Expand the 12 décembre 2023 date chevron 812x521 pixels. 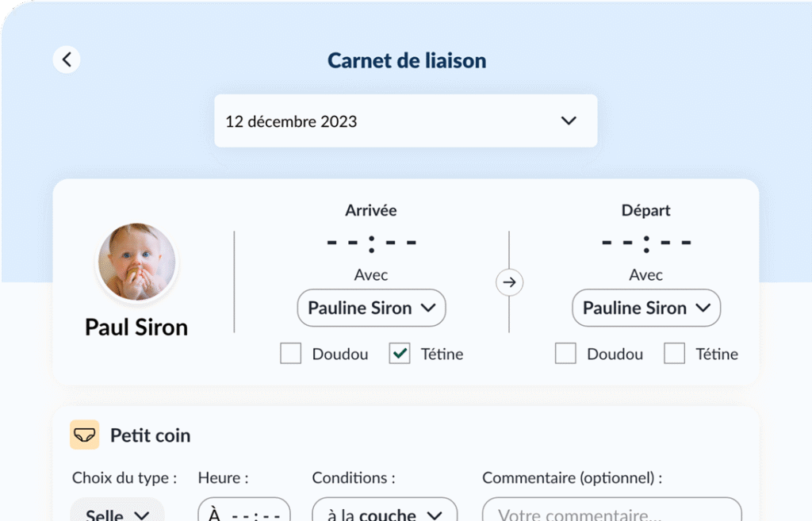tap(569, 121)
